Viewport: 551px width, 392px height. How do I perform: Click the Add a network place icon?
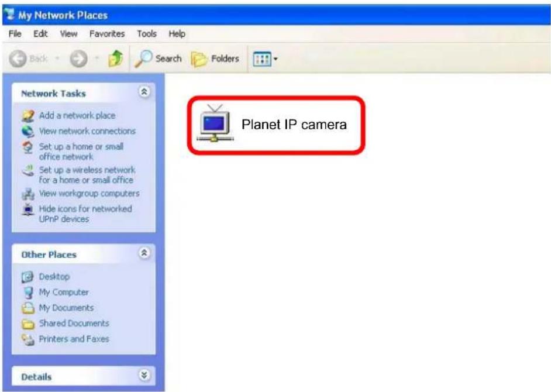point(28,116)
